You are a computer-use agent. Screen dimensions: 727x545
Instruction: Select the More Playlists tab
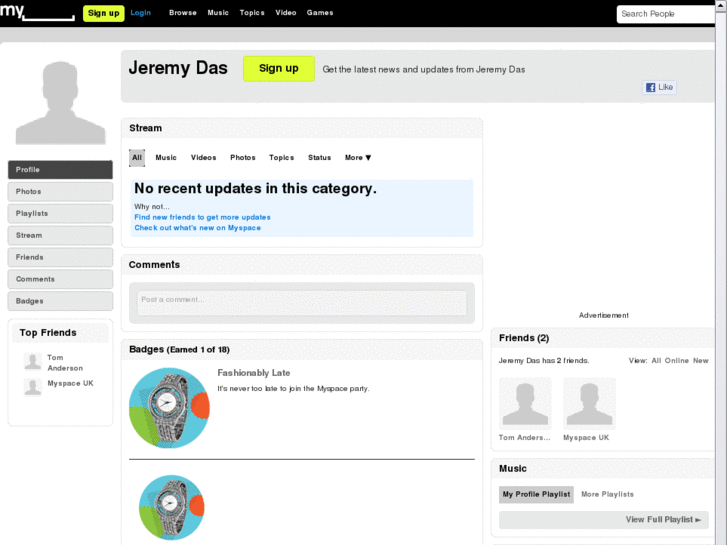[x=607, y=494]
